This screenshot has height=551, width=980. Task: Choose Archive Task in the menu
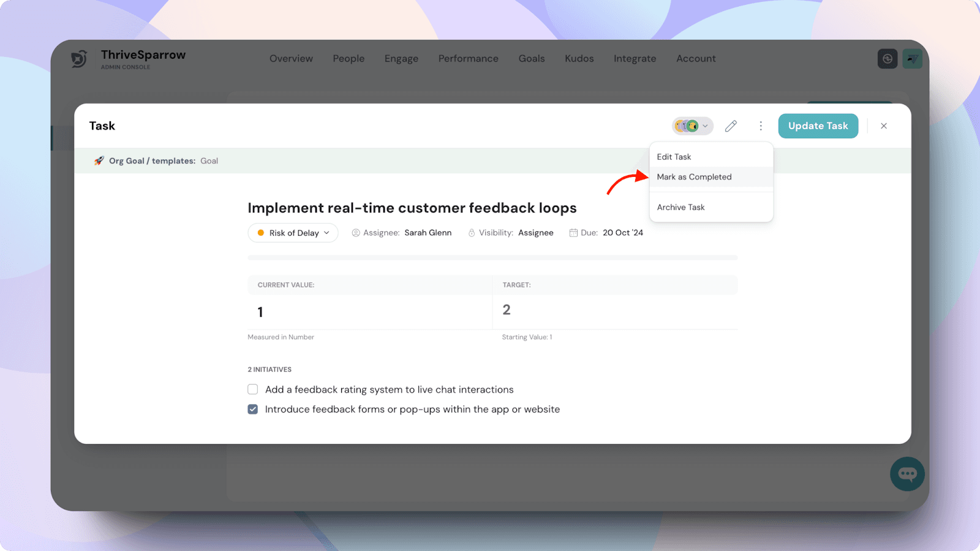click(680, 208)
